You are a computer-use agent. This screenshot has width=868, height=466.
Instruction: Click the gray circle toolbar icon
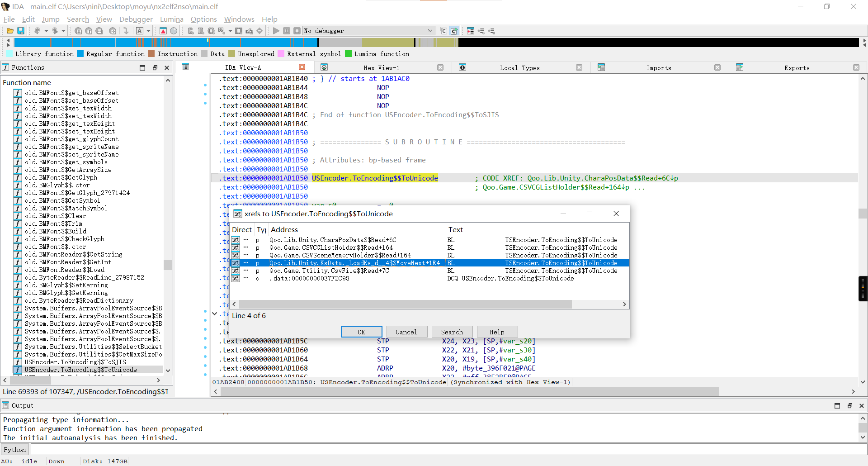pos(174,31)
